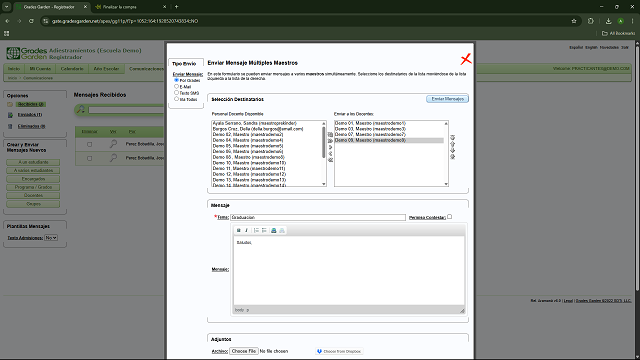Open the Tipo Envío tab
Viewport: 640px width, 360px height.
click(184, 64)
